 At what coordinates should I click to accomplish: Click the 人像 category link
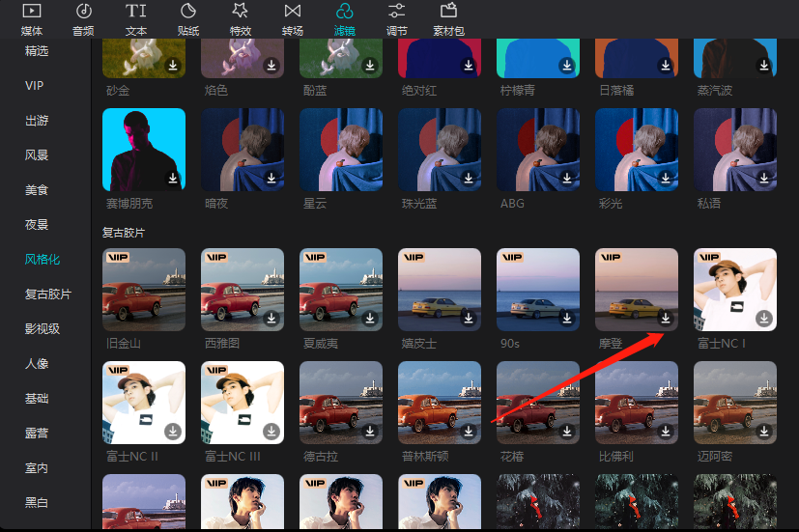pyautogui.click(x=37, y=363)
